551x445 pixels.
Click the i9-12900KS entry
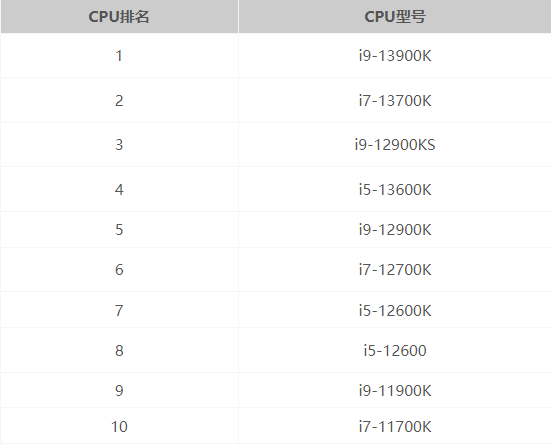(x=395, y=145)
